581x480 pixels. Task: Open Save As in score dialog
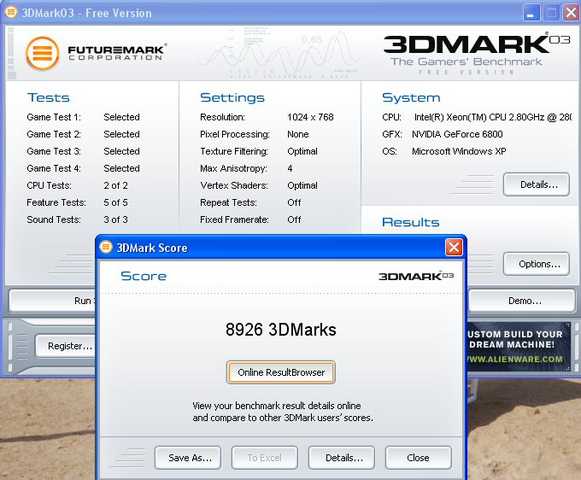coord(188,458)
